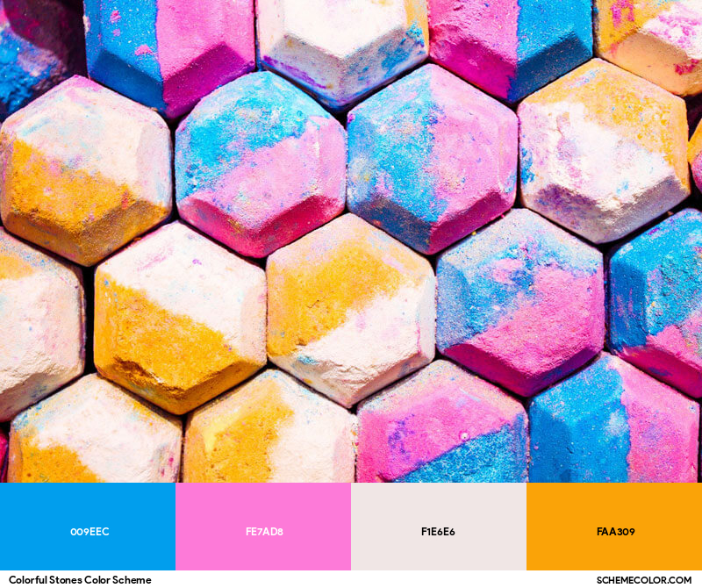702x588 pixels.
Task: Click the orange and white stone bottom left
Action: (95, 430)
